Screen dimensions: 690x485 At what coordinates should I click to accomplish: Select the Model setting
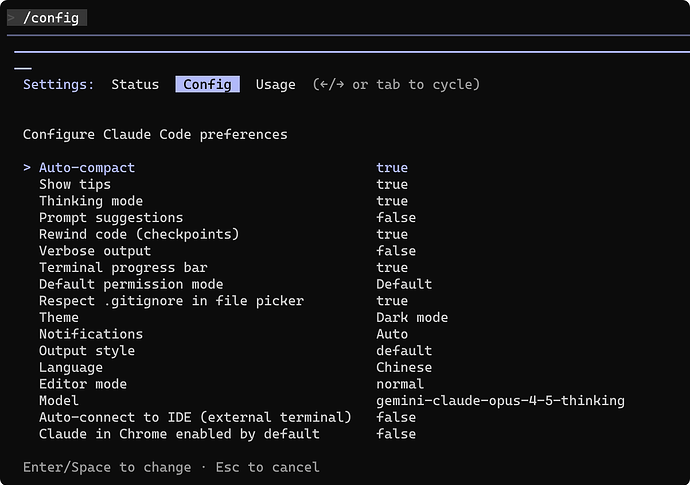59,400
